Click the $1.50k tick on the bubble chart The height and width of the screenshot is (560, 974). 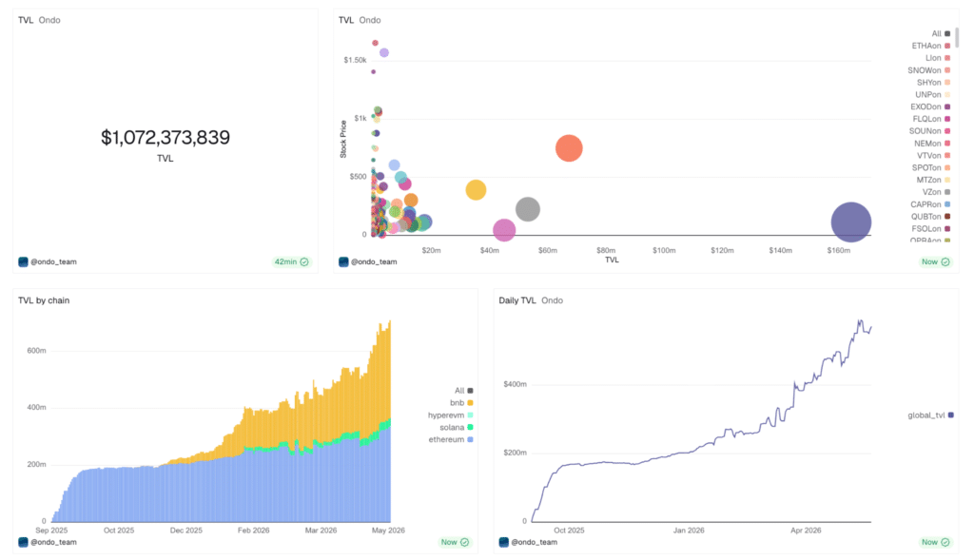[x=356, y=60]
